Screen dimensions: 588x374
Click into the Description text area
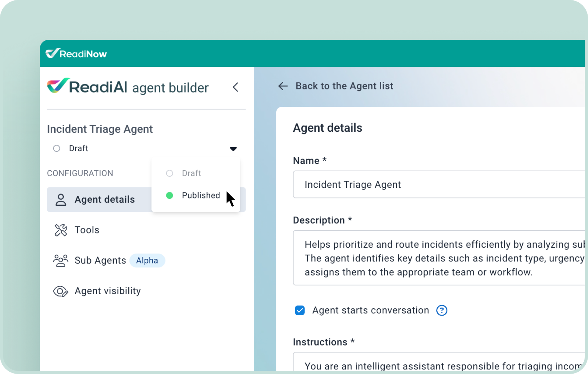click(439, 258)
